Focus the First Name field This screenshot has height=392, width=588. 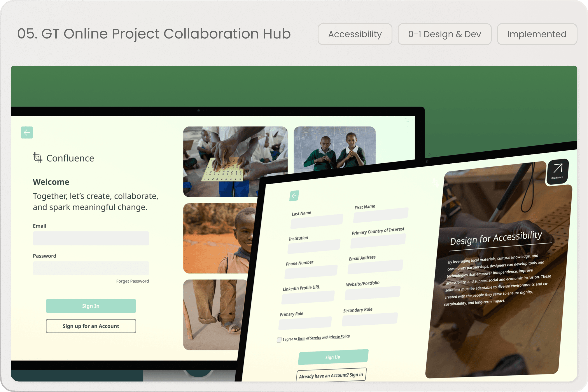click(x=381, y=215)
